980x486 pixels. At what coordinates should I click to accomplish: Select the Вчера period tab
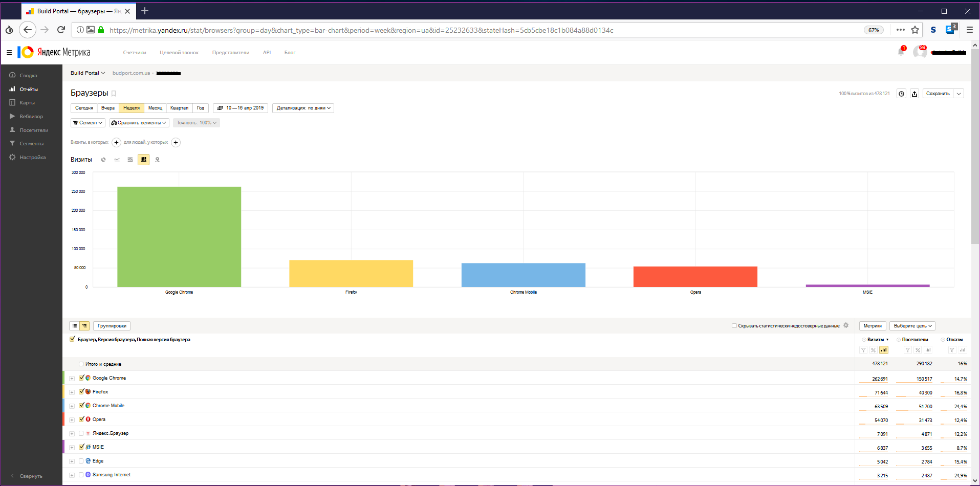(108, 108)
